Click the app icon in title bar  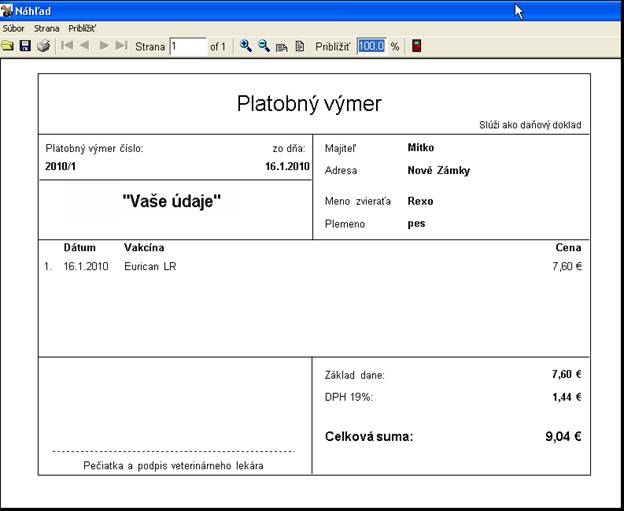click(7, 10)
